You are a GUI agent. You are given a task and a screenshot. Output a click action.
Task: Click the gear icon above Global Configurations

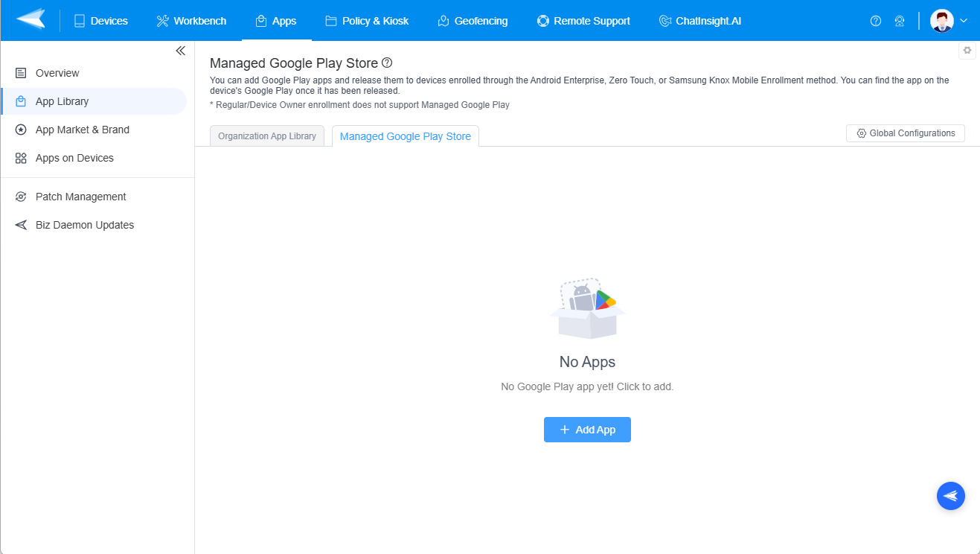tap(967, 50)
